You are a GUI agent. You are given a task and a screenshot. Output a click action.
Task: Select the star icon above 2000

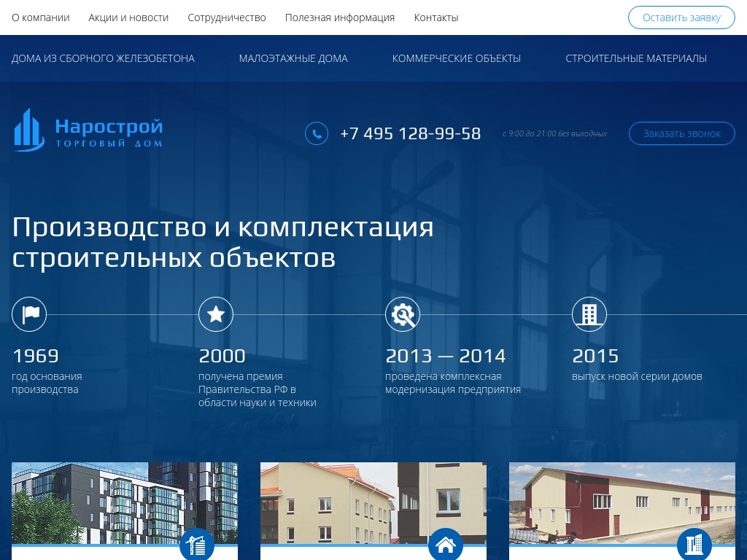tap(216, 314)
